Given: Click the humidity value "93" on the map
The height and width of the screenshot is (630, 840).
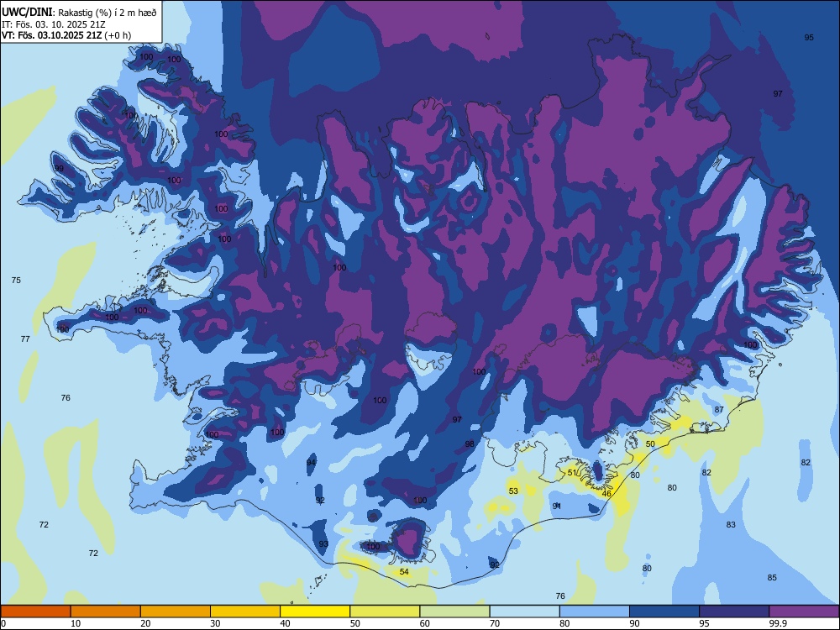Looking at the screenshot, I should pos(323,543).
